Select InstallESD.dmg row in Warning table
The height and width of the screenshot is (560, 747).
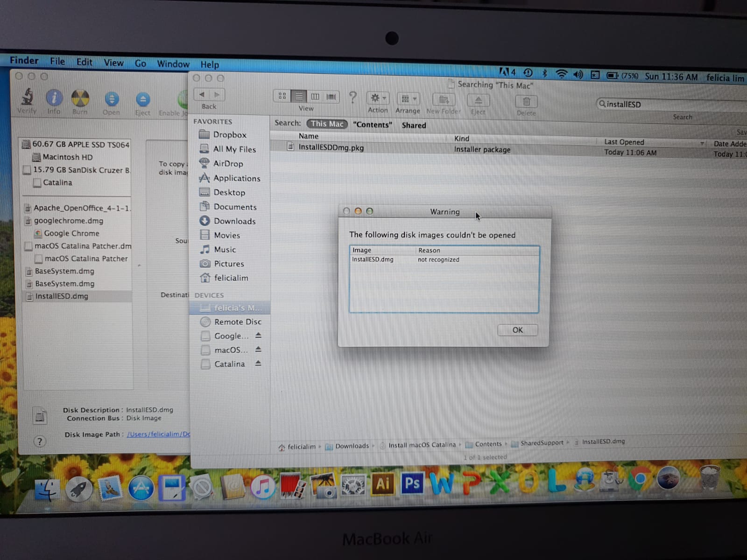[x=444, y=259]
